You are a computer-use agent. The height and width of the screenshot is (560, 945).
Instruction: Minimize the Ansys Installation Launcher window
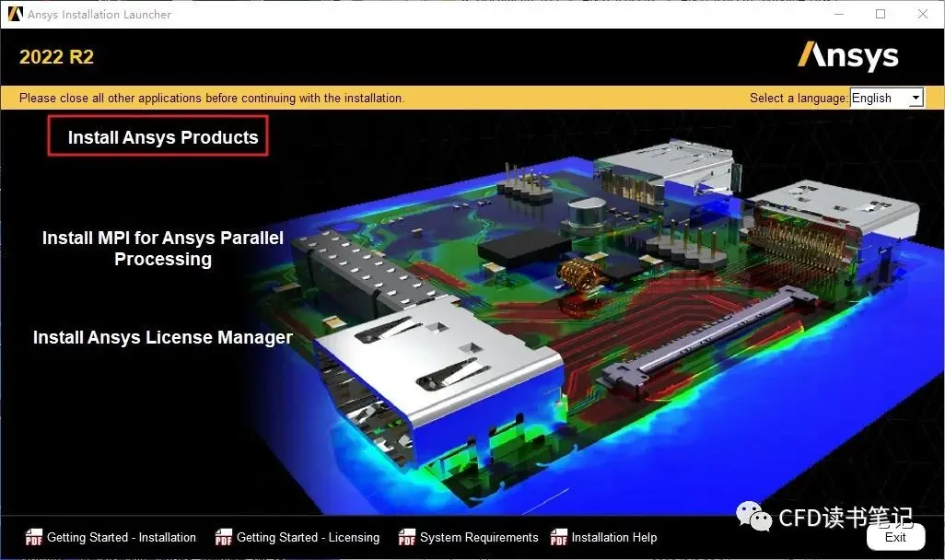(839, 14)
